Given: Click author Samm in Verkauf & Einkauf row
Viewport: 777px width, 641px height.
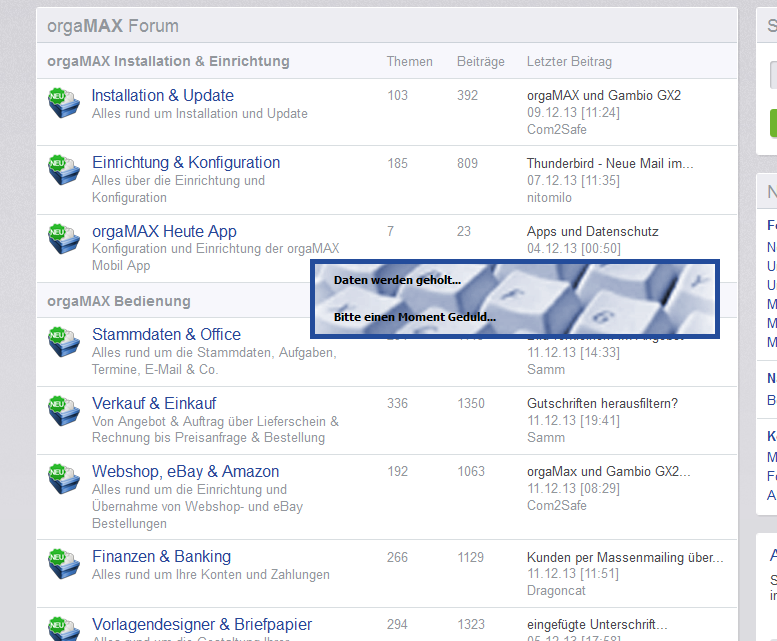Looking at the screenshot, I should (x=546, y=437).
